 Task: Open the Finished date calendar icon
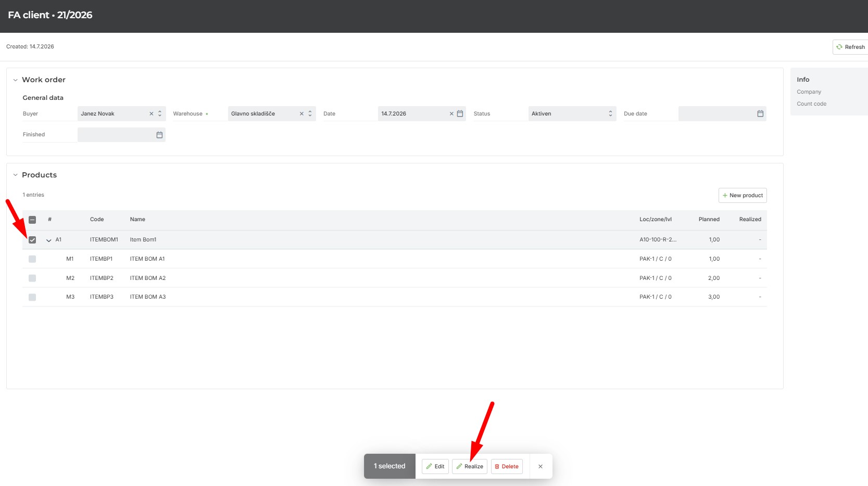click(x=159, y=135)
